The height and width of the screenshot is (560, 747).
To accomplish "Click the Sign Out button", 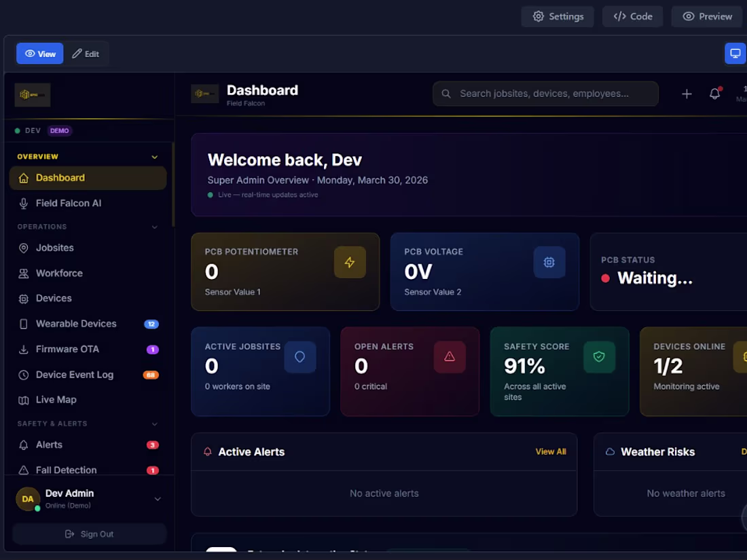I will pos(90,534).
